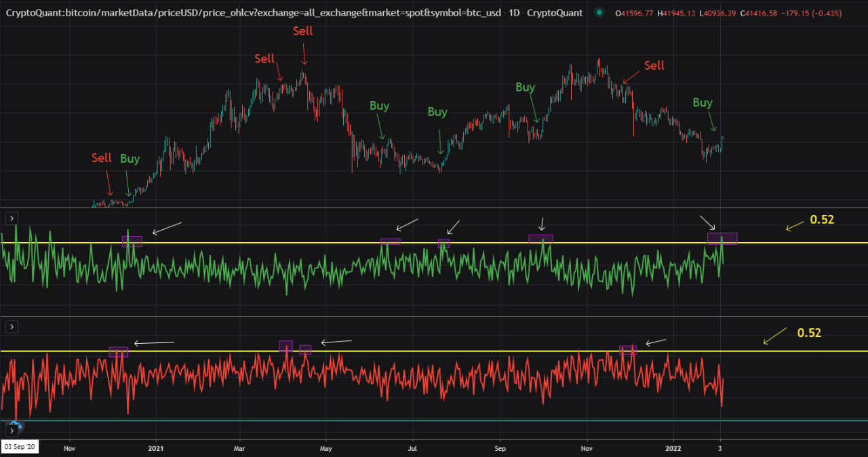
Task: Click the Mar label on the time axis
Action: coord(239,448)
